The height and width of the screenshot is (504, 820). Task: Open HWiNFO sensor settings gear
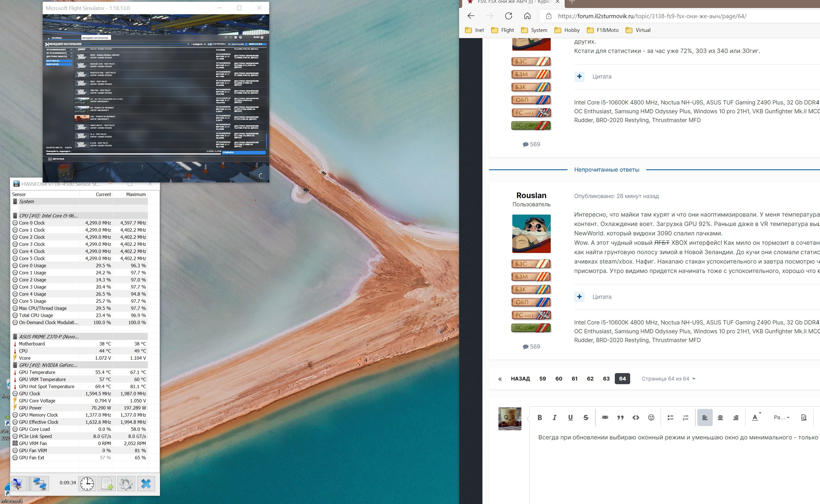pos(126,483)
